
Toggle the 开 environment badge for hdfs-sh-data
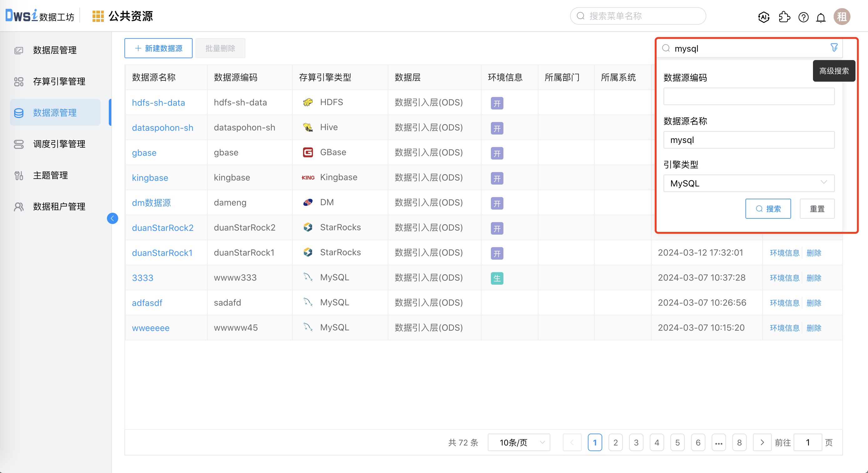(x=497, y=103)
